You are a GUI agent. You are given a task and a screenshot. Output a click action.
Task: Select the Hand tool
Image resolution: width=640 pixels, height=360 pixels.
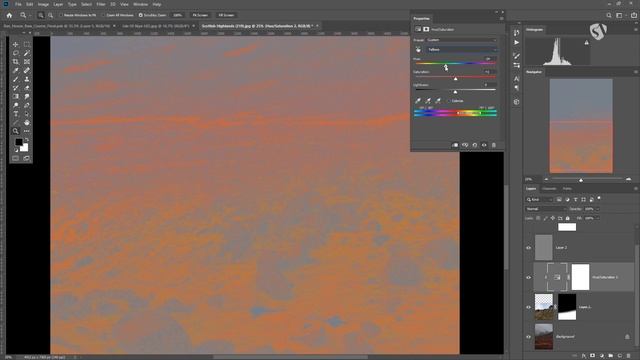point(27,122)
